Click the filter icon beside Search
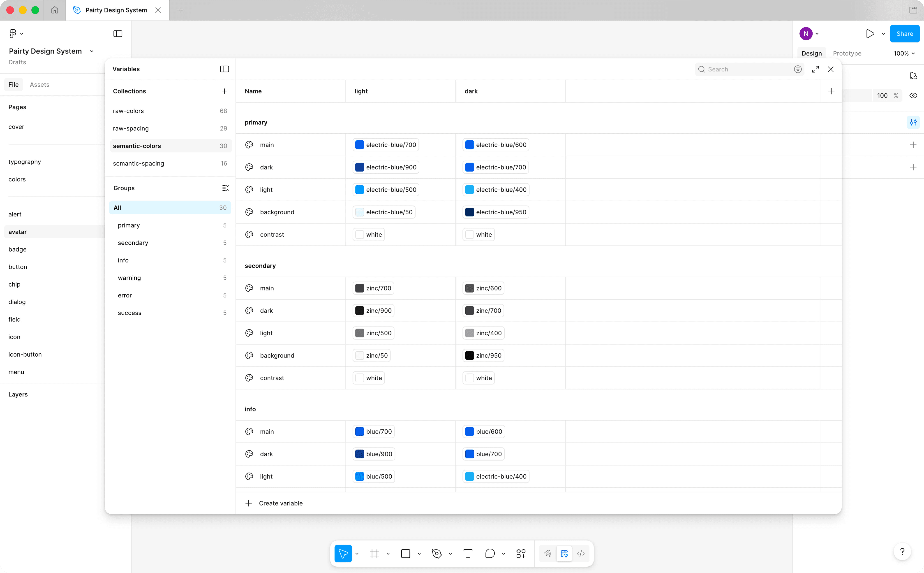Screen dimensions: 924x573 pos(798,69)
